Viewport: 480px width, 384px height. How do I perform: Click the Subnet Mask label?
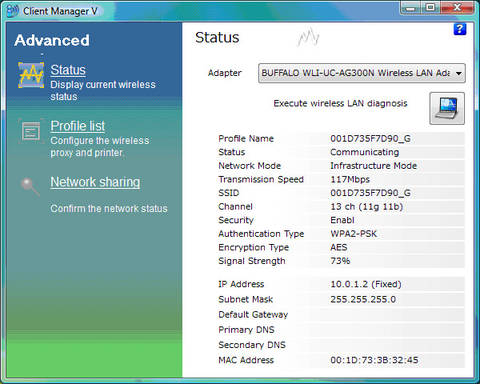tap(246, 299)
